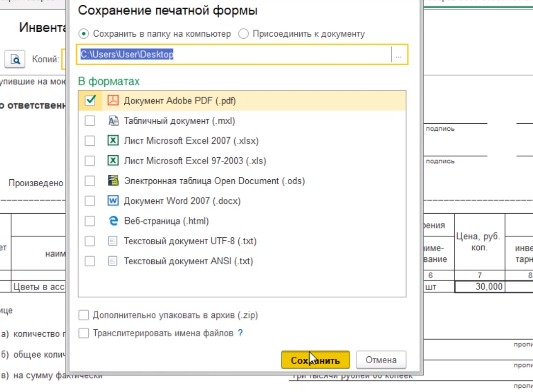Open print preview with magnifier icon

(15, 59)
